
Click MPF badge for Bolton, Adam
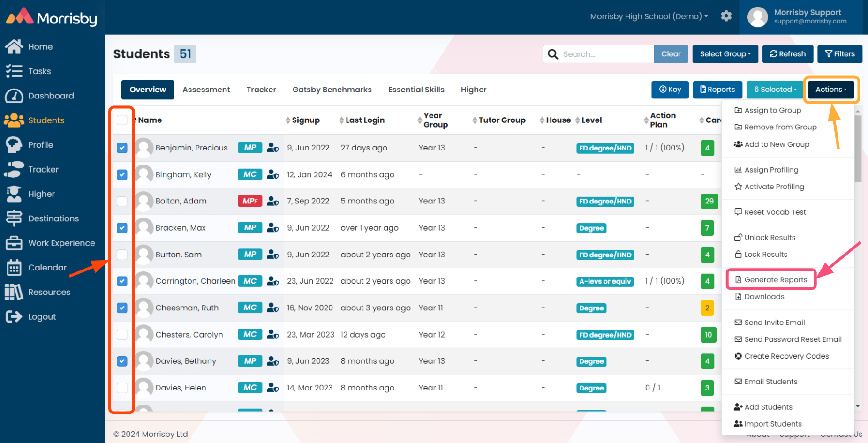click(250, 201)
